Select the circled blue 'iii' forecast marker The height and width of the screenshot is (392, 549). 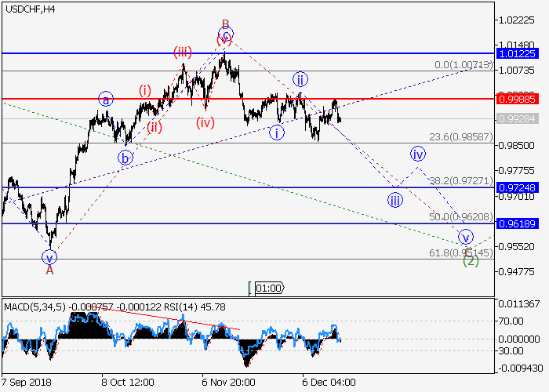[395, 199]
